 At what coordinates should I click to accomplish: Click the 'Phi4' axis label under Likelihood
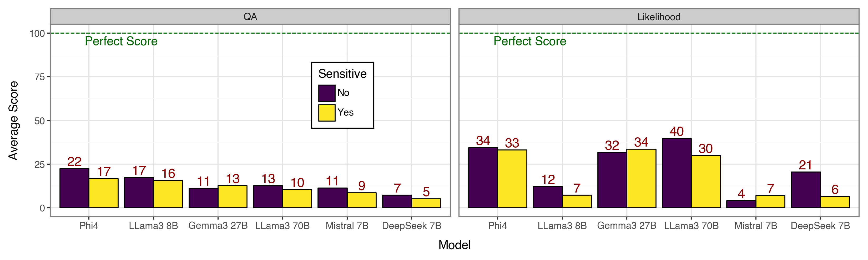[497, 226]
